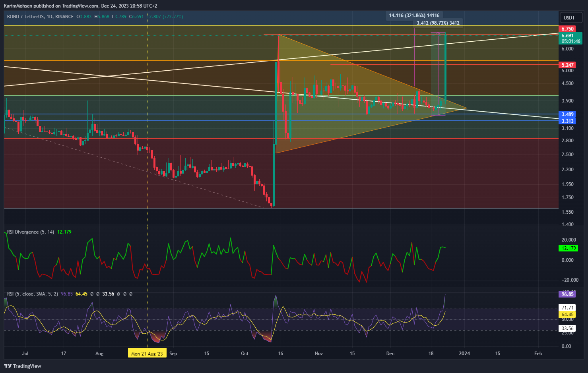Click the 5.000 price axis value
Image resolution: width=588 pixels, height=373 pixels.
tap(568, 71)
